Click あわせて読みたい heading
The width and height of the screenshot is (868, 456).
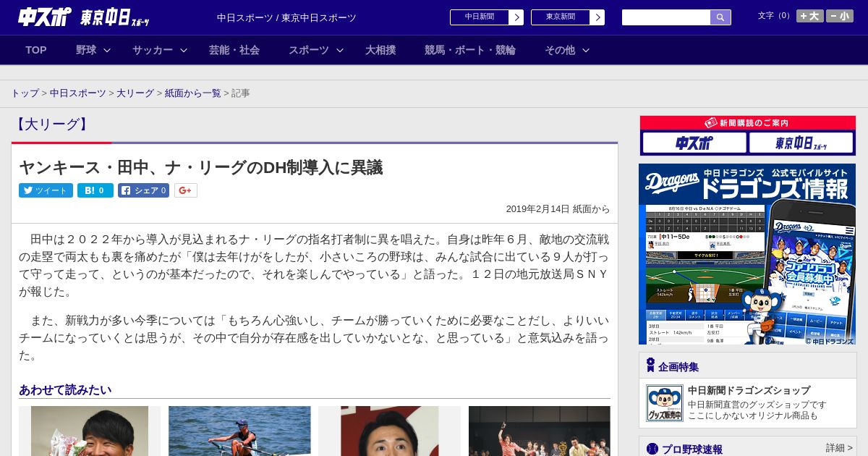pos(65,390)
